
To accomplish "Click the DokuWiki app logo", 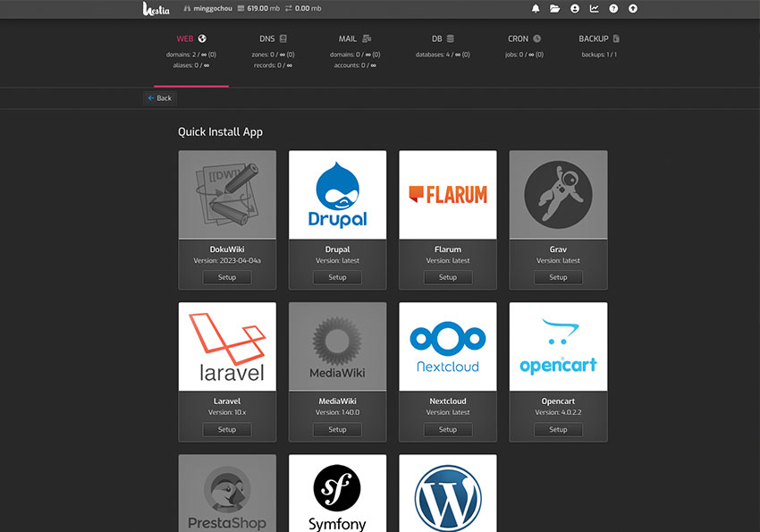I will (x=227, y=195).
